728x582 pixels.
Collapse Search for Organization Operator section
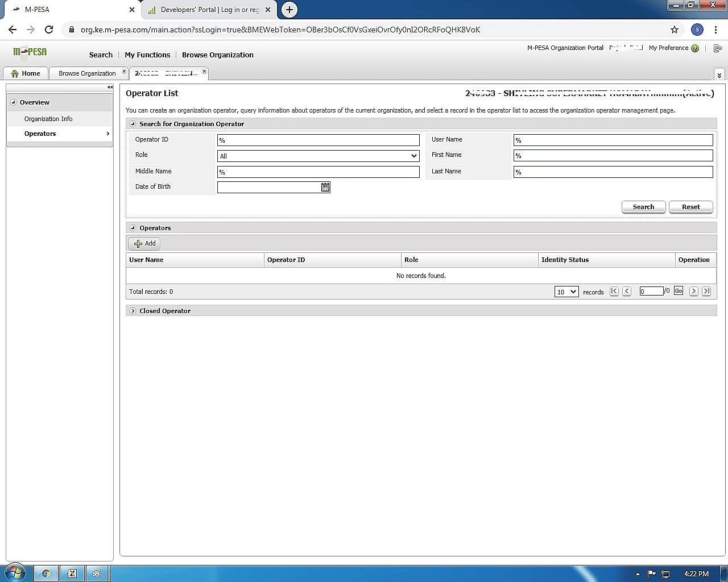(133, 124)
